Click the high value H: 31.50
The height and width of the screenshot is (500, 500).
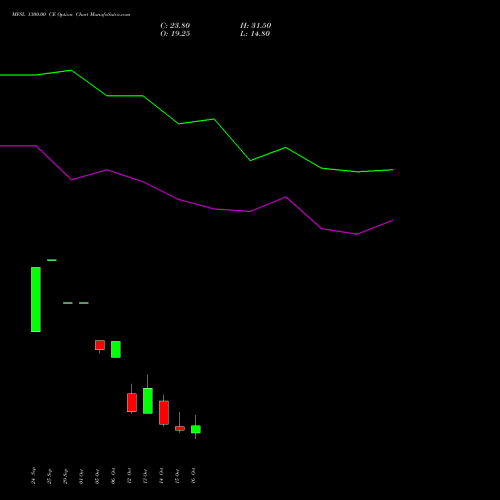pyautogui.click(x=255, y=26)
